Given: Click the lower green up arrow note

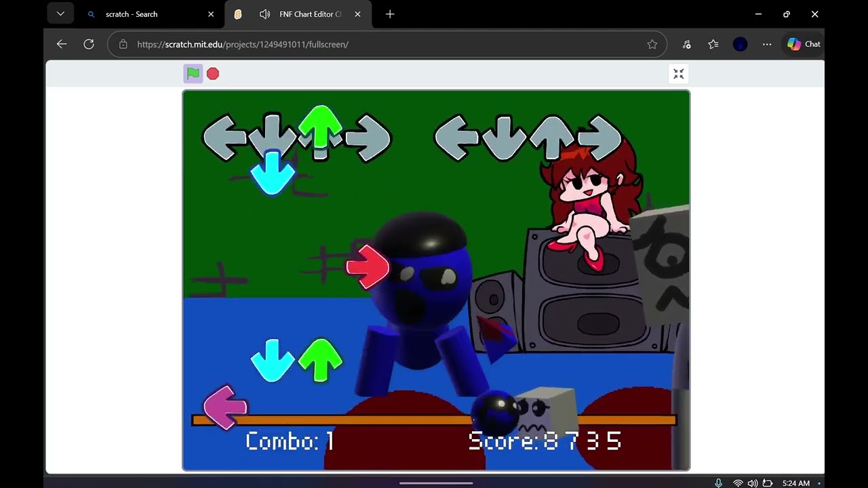Looking at the screenshot, I should [320, 360].
